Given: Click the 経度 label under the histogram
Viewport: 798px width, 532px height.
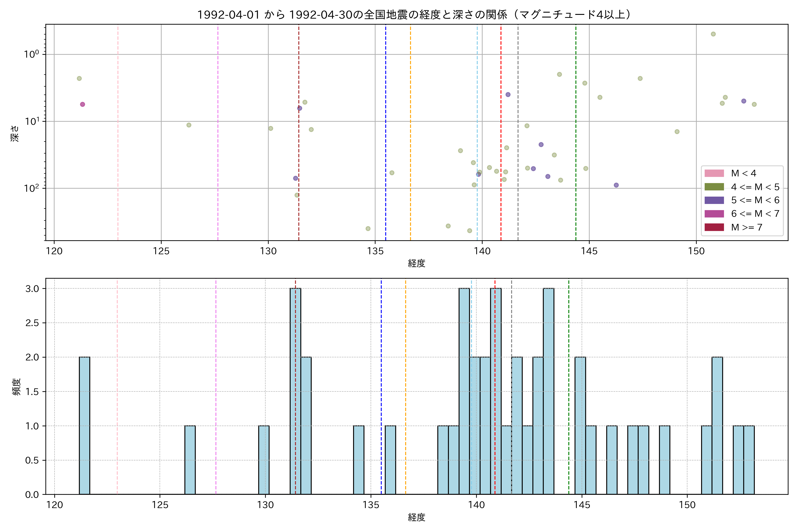Looking at the screenshot, I should click(417, 517).
